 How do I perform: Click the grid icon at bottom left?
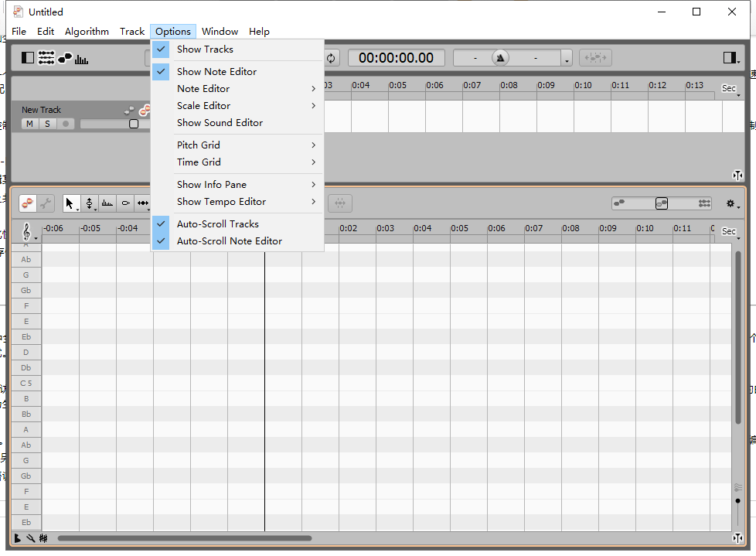(x=43, y=538)
